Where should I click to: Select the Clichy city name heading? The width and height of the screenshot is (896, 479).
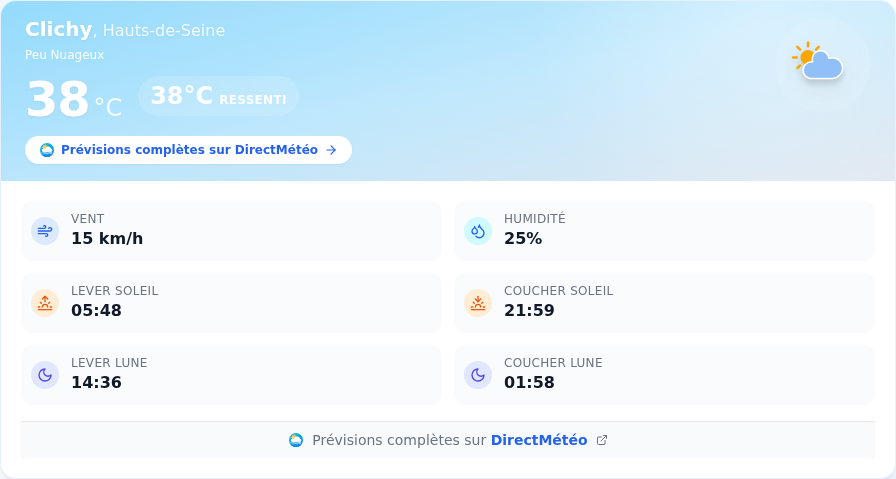point(58,29)
